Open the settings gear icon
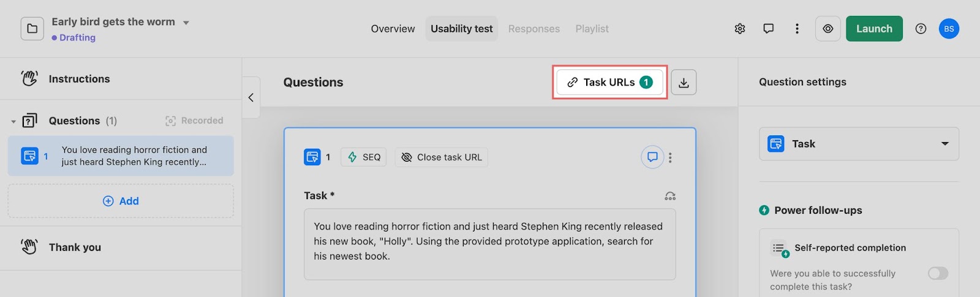Viewport: 980px width, 297px height. [740, 29]
